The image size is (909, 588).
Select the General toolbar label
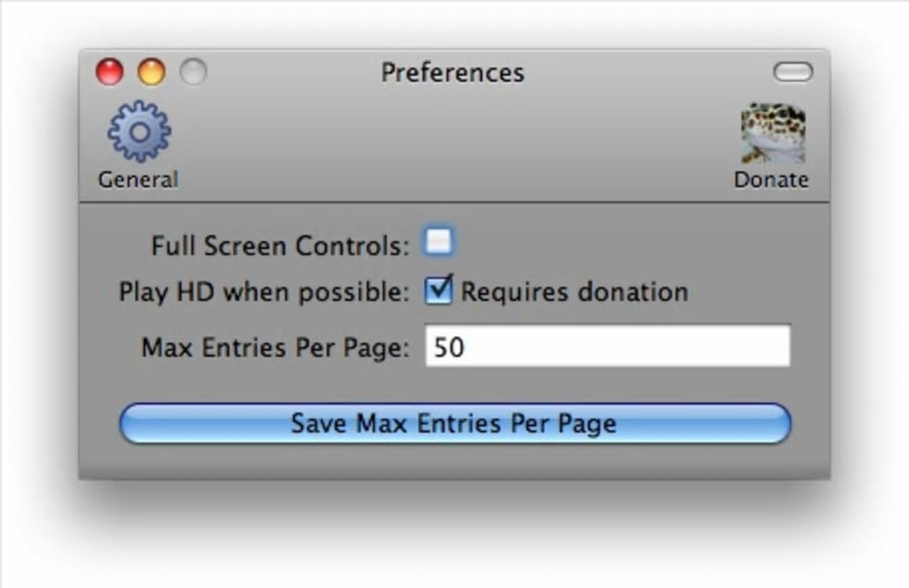click(138, 179)
